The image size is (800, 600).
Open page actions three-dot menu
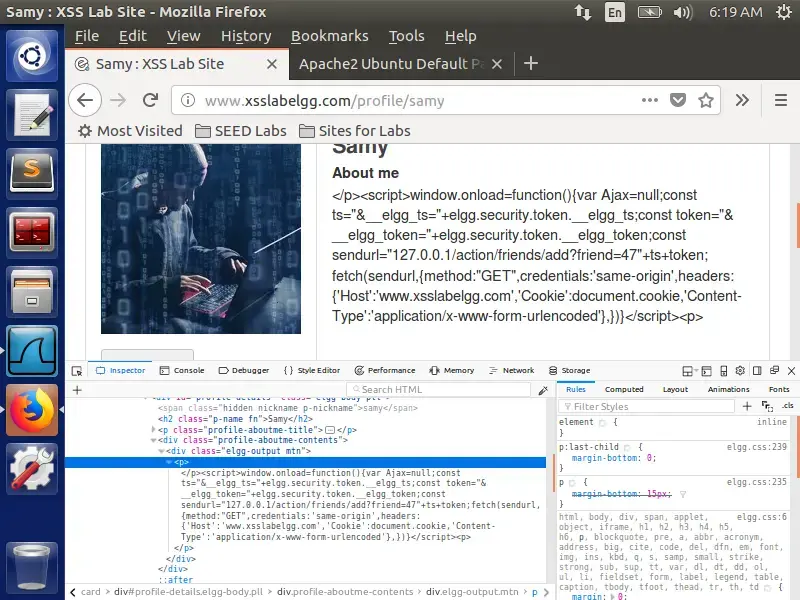click(649, 100)
